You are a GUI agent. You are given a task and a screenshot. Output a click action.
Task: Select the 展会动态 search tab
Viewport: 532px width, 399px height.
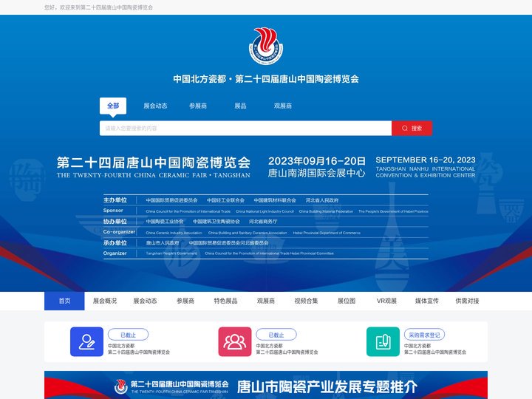coord(155,106)
